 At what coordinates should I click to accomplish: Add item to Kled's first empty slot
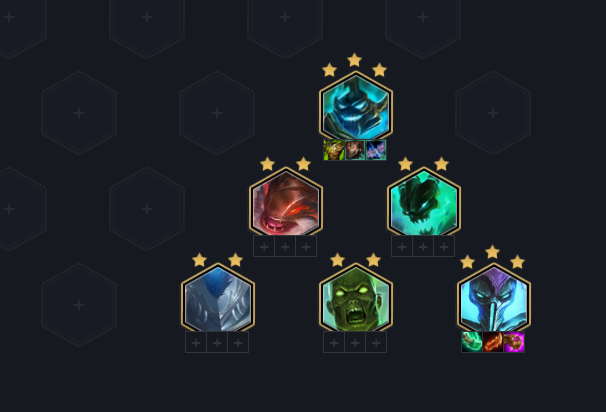(x=264, y=246)
